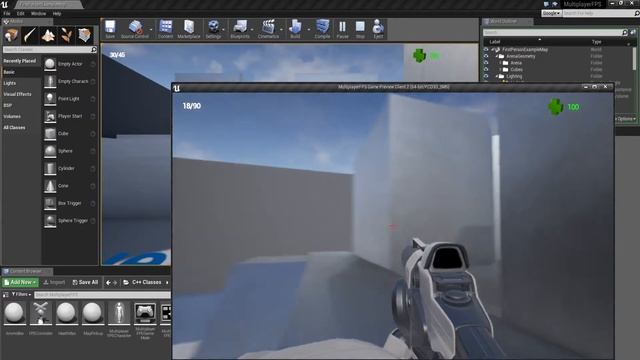This screenshot has height=360, width=640.
Task: Open the Marketplace toolbar icon
Action: (x=189, y=29)
